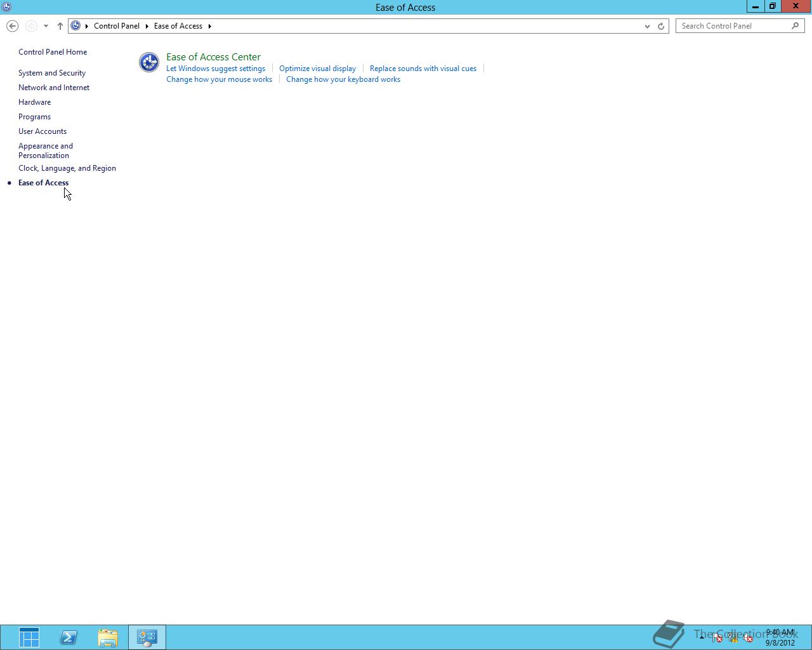Select Ease of Access breadcrumb
Image resolution: width=812 pixels, height=650 pixels.
(178, 26)
